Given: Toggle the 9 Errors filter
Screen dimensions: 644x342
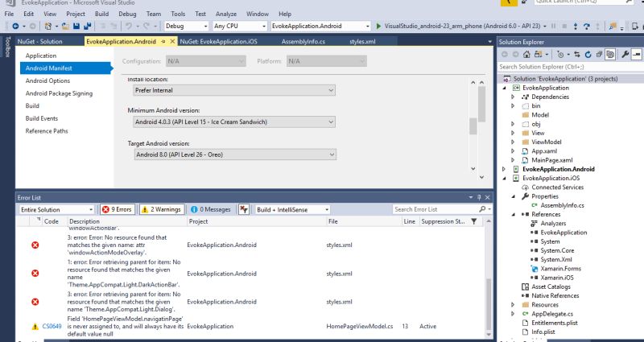Looking at the screenshot, I should click(118, 209).
